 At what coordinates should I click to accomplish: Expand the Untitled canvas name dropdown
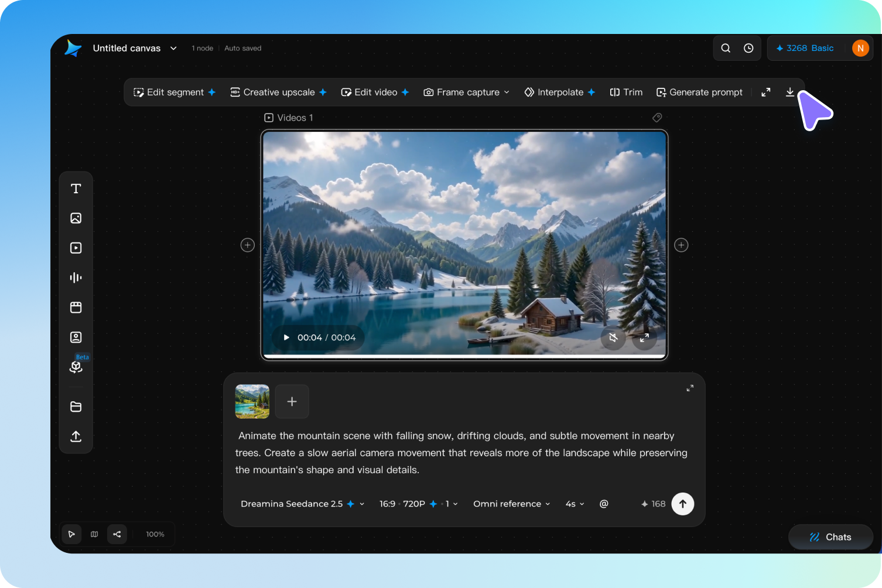[x=173, y=48]
